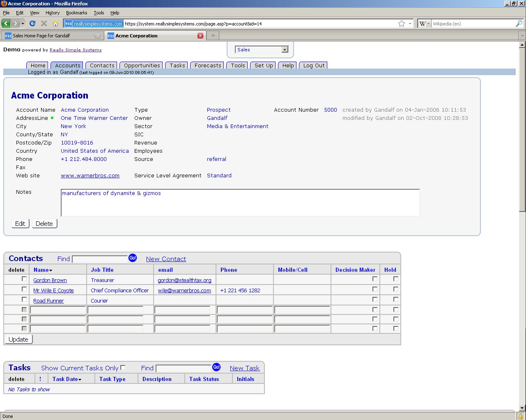This screenshot has height=420, width=526.
Task: Enable Show Current Tasks Only checkbox
Action: (123, 367)
